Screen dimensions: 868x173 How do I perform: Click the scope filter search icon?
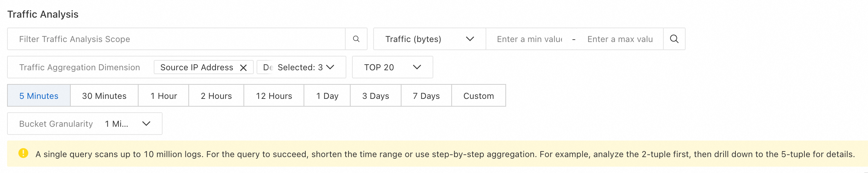coord(356,39)
